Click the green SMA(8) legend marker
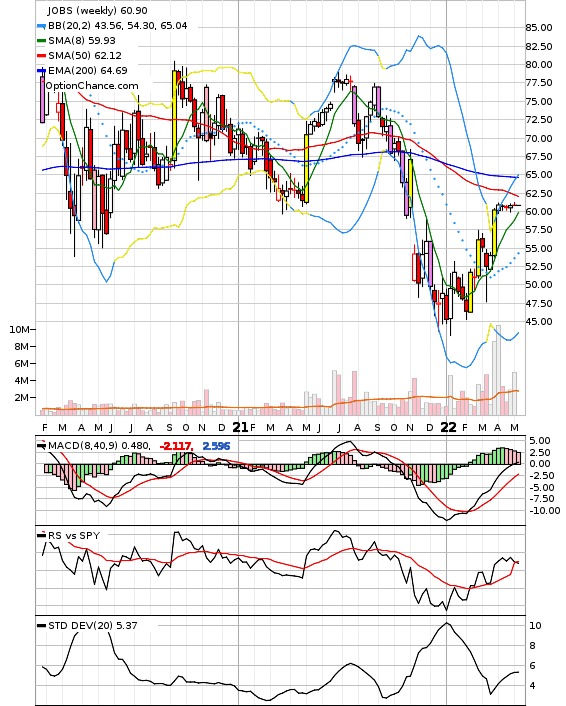Screen dimensions: 566x706 click(x=41, y=41)
